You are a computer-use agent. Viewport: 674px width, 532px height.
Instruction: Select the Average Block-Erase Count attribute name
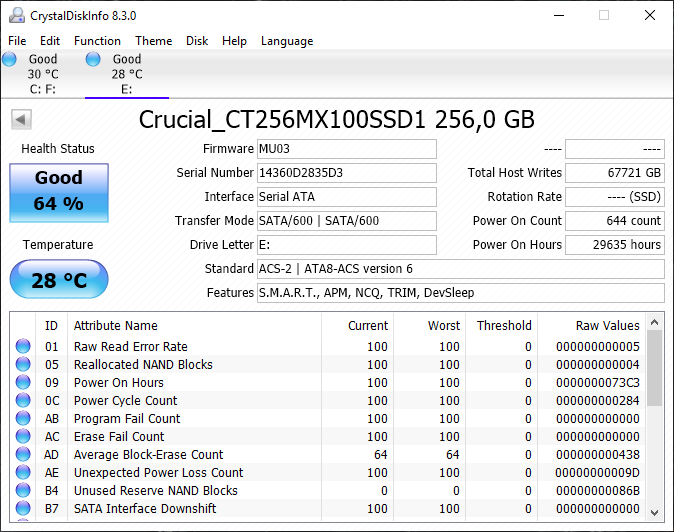[149, 455]
